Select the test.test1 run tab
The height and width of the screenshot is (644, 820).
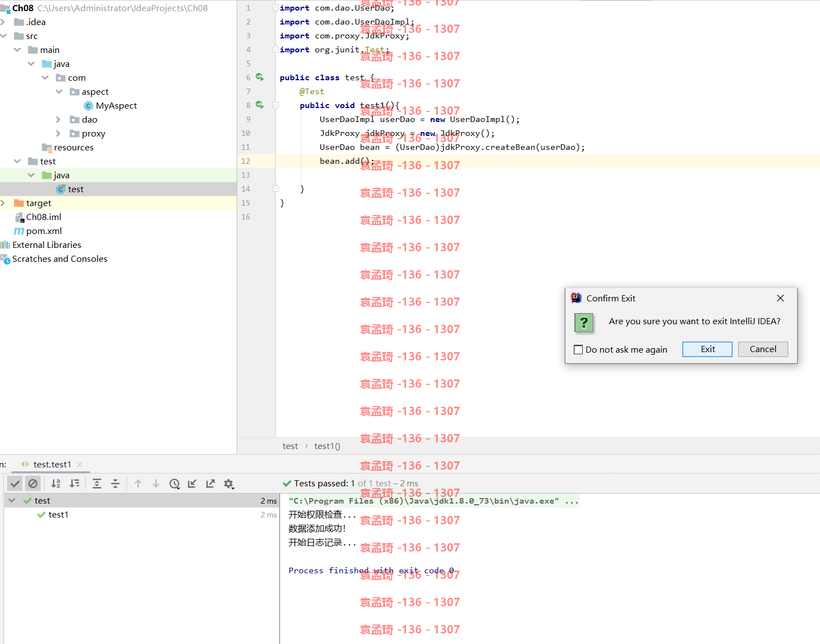coord(52,464)
